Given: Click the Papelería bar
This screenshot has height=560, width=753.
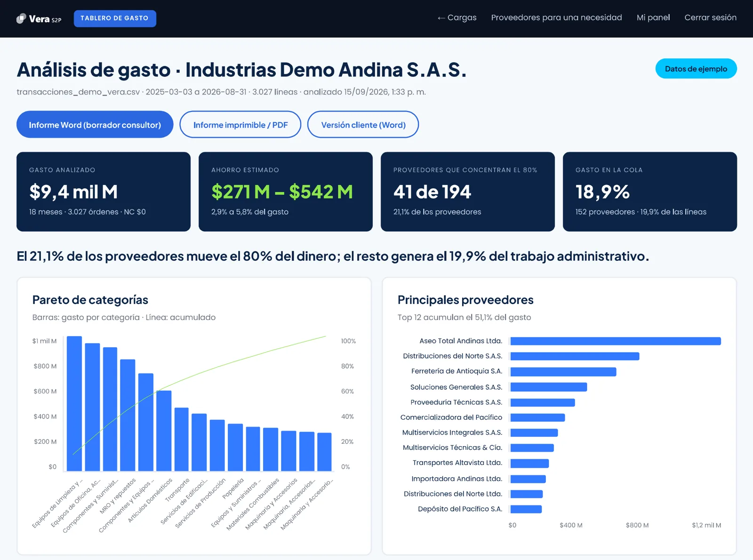Looking at the screenshot, I should (x=235, y=447).
